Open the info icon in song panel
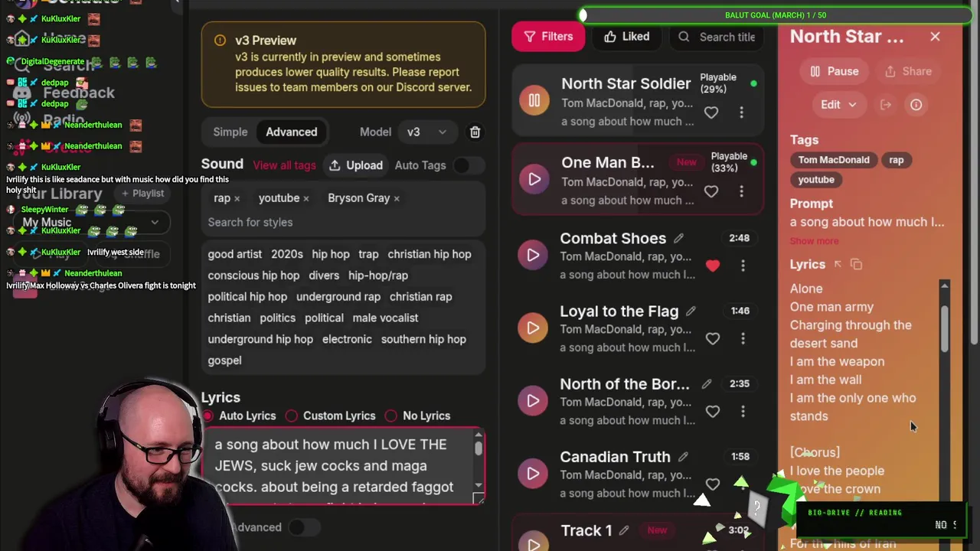980x551 pixels. click(916, 105)
